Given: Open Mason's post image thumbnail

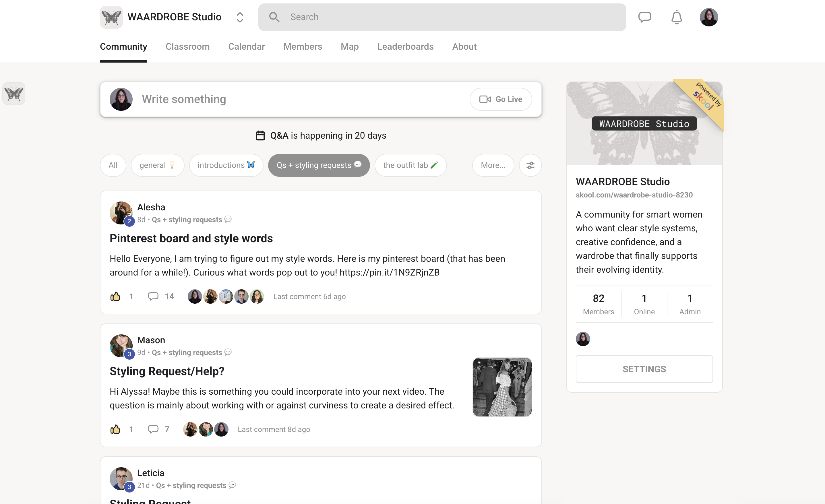Looking at the screenshot, I should (x=502, y=387).
